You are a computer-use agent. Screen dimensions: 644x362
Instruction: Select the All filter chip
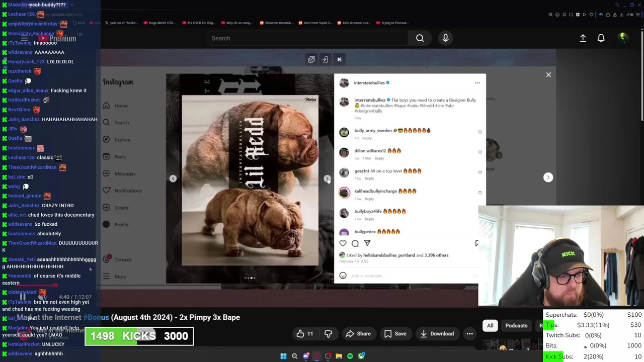click(x=490, y=326)
